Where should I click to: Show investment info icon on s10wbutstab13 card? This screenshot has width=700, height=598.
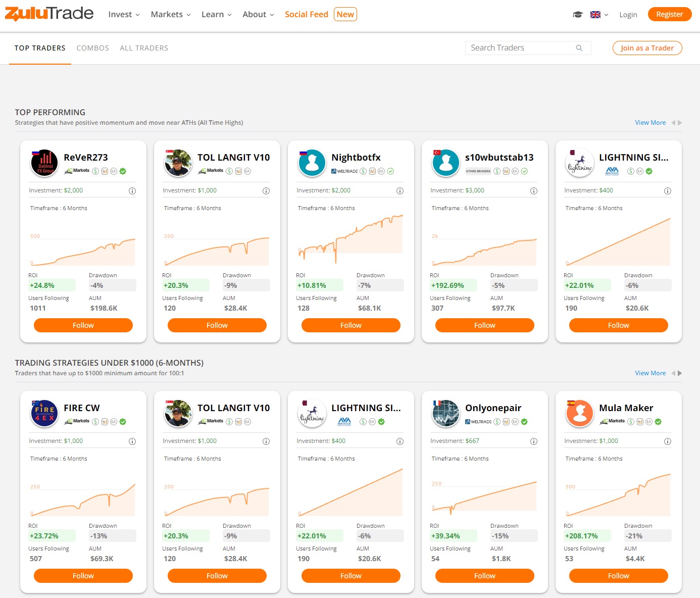[x=534, y=191]
